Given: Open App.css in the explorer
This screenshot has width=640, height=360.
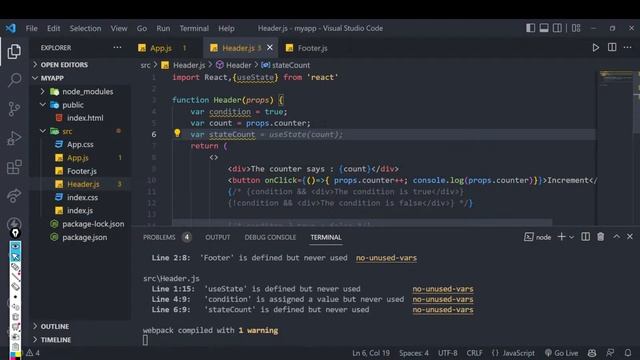Looking at the screenshot, I should 80,144.
